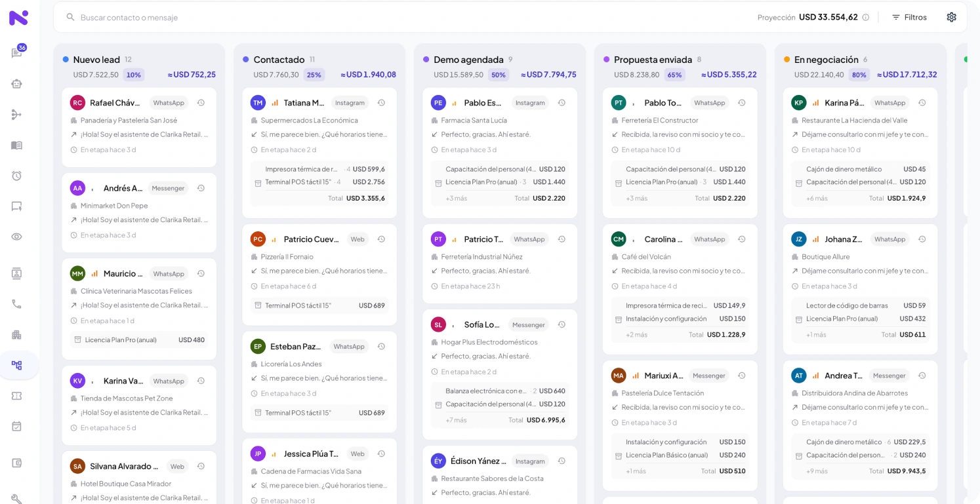Open history icon on Pablo Es... card
The width and height of the screenshot is (980, 504).
pos(561,103)
